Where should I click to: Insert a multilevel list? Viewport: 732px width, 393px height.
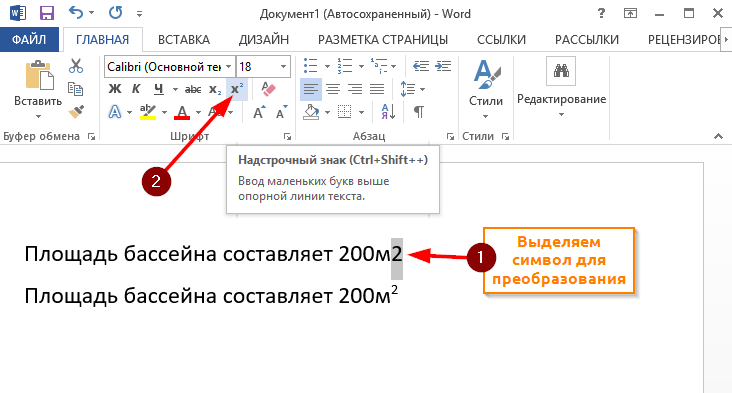click(x=379, y=66)
